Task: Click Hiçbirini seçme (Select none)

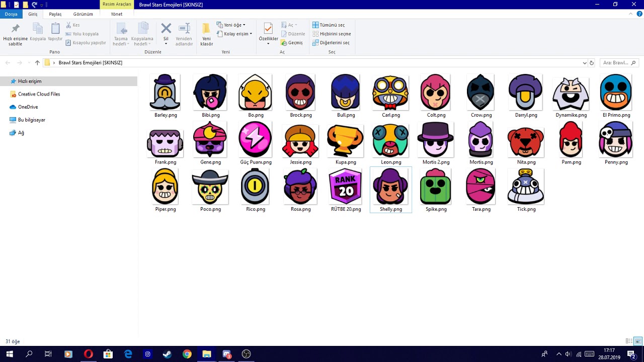Action: coord(332,34)
